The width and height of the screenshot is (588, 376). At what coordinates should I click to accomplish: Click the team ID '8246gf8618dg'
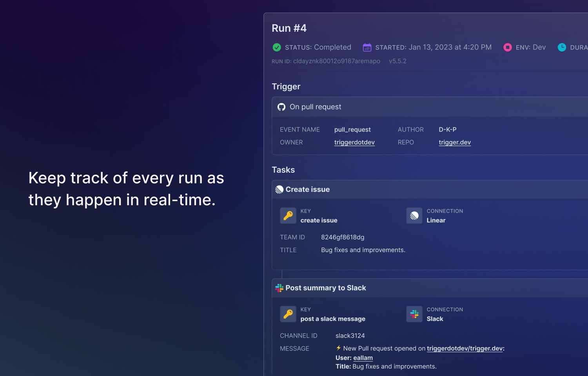(x=343, y=237)
